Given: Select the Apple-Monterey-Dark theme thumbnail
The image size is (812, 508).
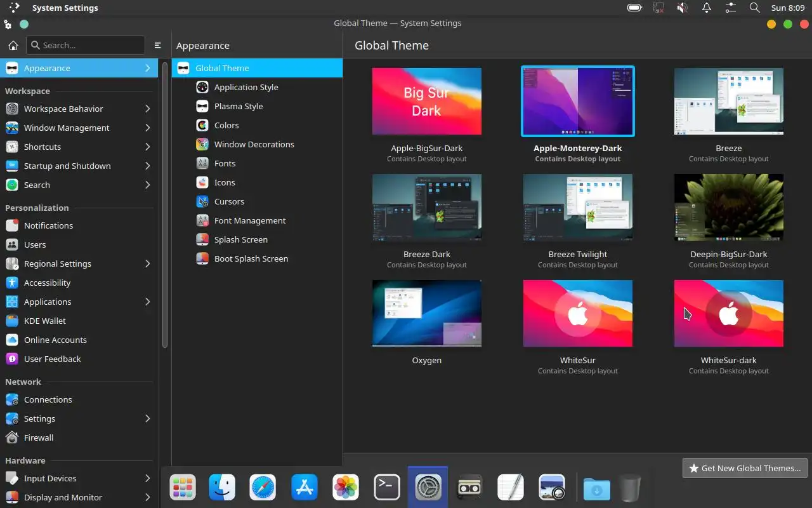Looking at the screenshot, I should [578, 101].
